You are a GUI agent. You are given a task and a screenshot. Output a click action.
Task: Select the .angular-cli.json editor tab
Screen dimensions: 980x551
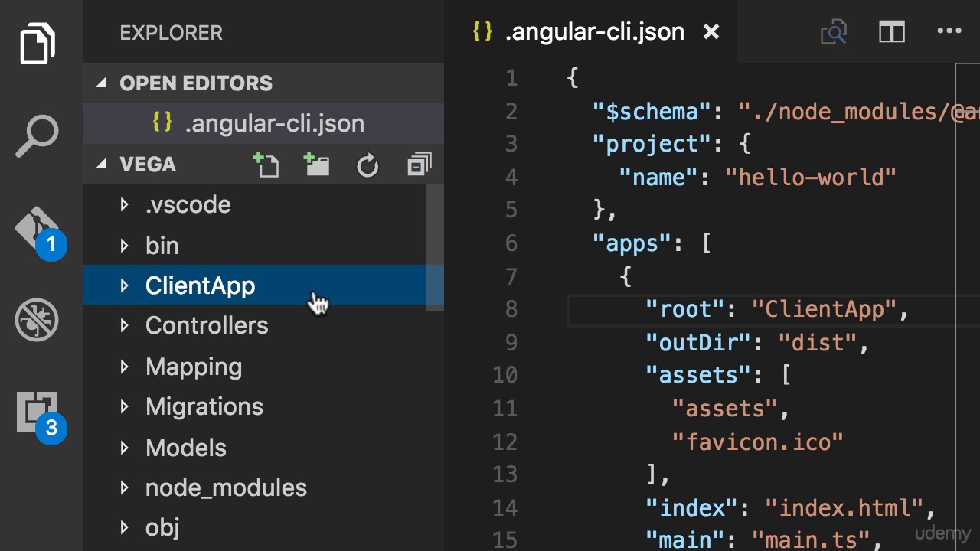tap(589, 32)
